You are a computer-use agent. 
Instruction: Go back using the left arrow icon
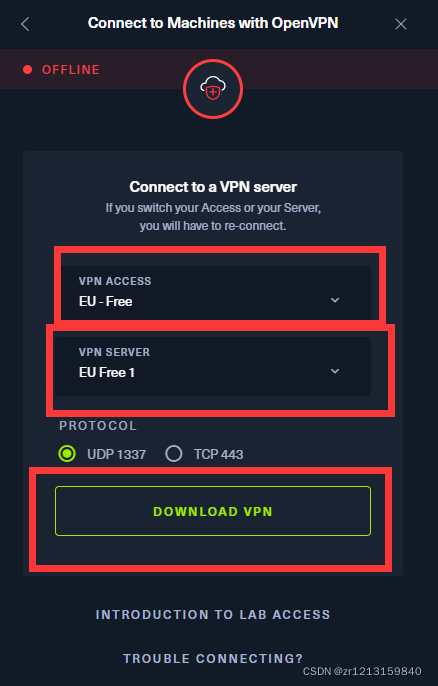click(25, 24)
